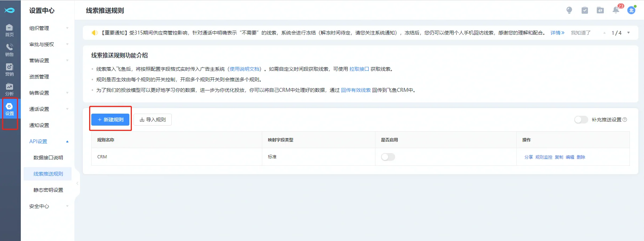Click the 导入规则 button
644x241 pixels.
(x=153, y=120)
